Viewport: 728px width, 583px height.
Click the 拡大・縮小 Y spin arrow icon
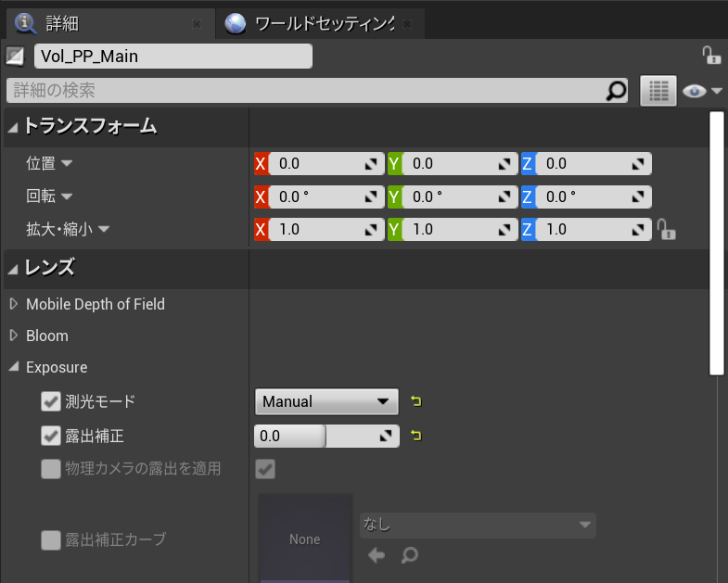click(x=504, y=230)
